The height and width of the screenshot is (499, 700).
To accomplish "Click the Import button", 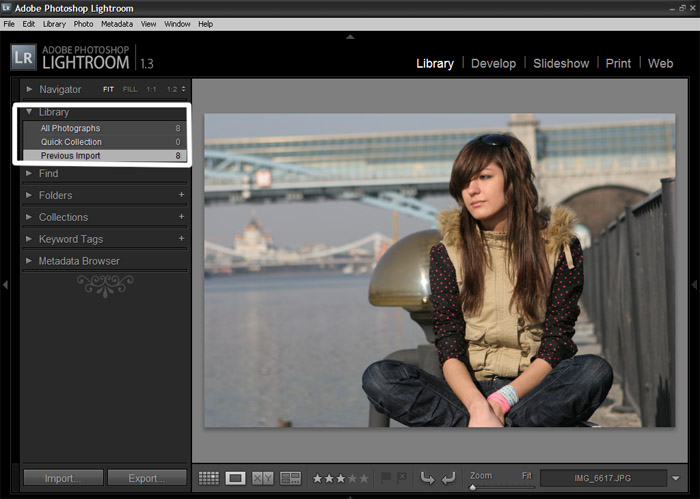I will click(62, 478).
